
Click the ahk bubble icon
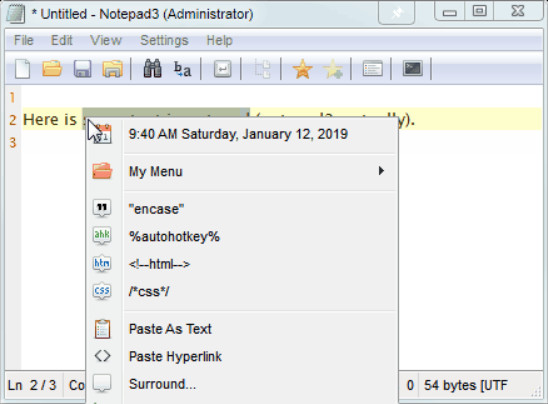(x=102, y=235)
